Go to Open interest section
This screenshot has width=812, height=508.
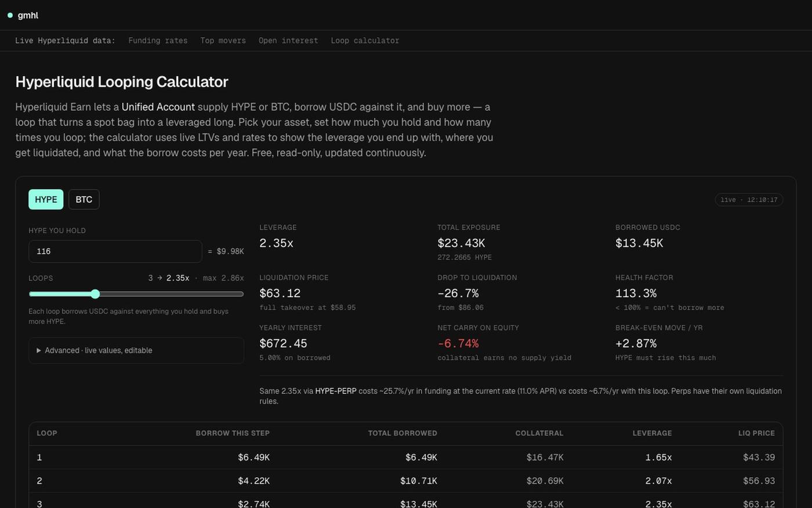pos(288,41)
